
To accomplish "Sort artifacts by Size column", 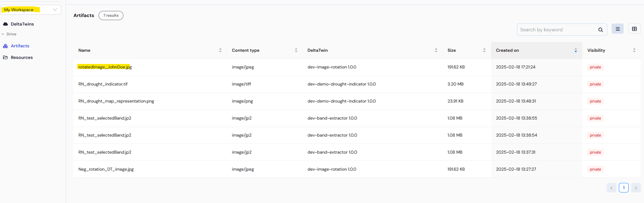I will click(484, 50).
